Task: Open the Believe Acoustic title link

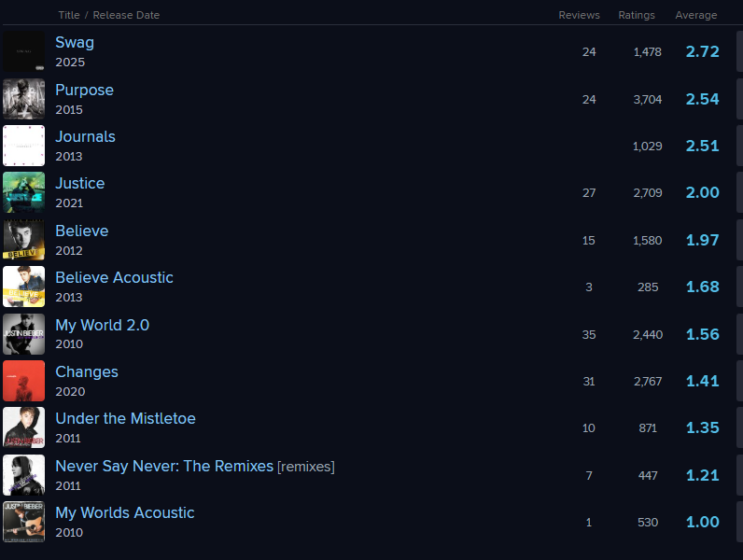Action: coord(114,277)
